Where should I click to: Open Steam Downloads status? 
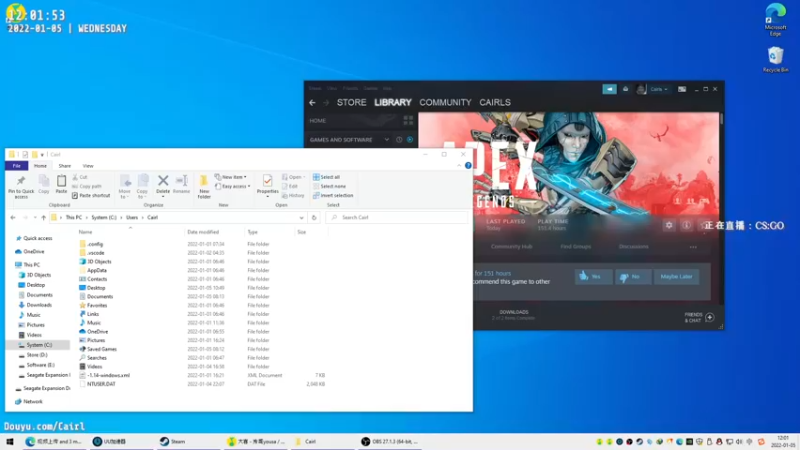click(x=513, y=315)
